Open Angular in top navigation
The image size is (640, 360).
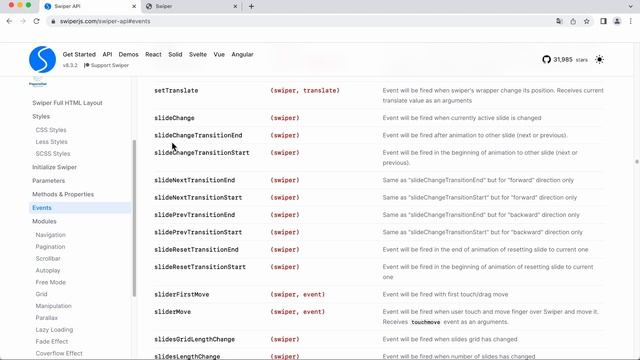(242, 54)
